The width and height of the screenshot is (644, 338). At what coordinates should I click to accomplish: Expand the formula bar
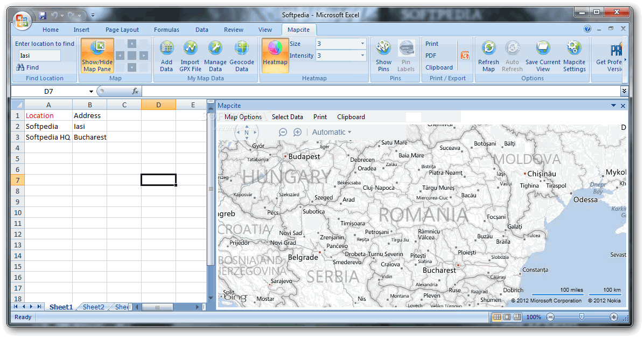pyautogui.click(x=624, y=91)
